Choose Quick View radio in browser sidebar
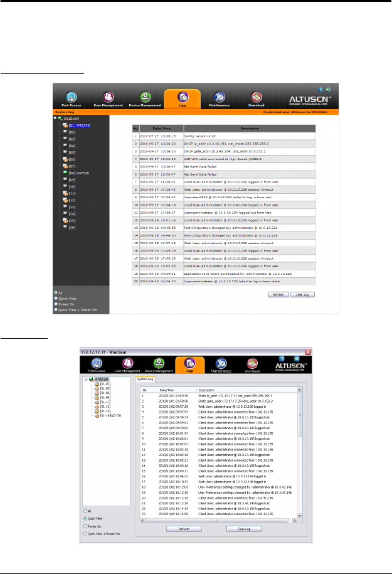392x574 pixels. pyautogui.click(x=56, y=299)
